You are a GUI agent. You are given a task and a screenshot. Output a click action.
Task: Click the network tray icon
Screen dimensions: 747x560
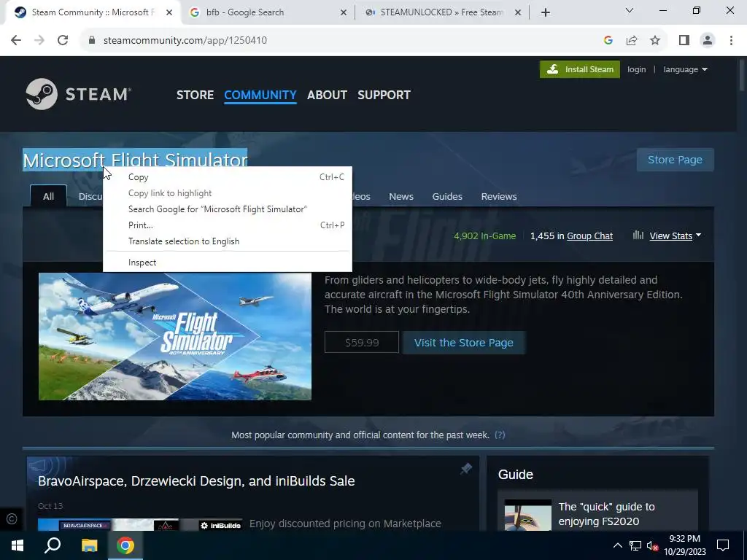click(635, 545)
